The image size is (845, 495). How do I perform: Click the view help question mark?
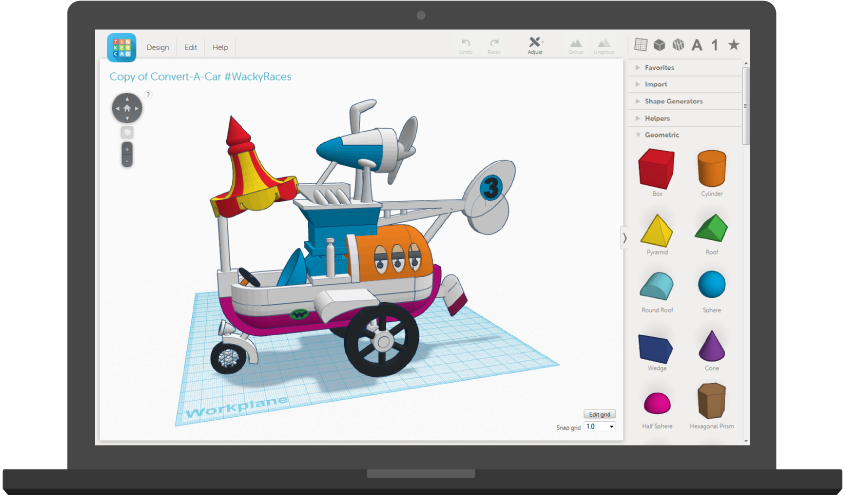pos(148,95)
